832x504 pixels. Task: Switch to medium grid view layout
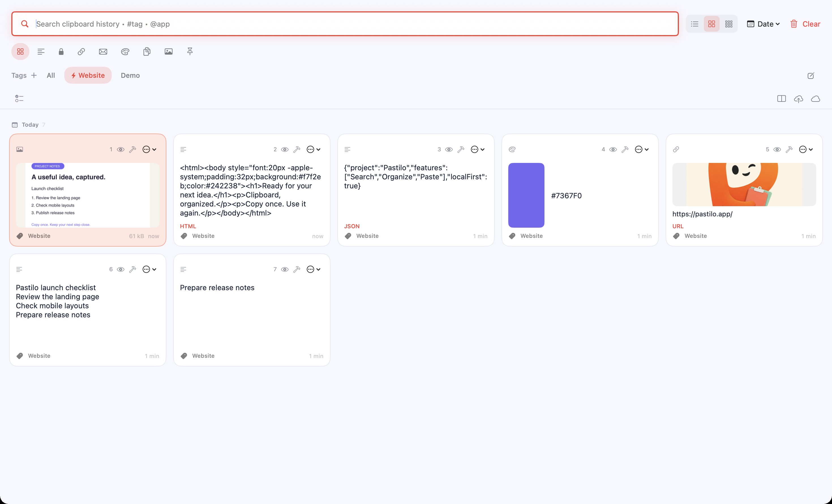click(711, 24)
